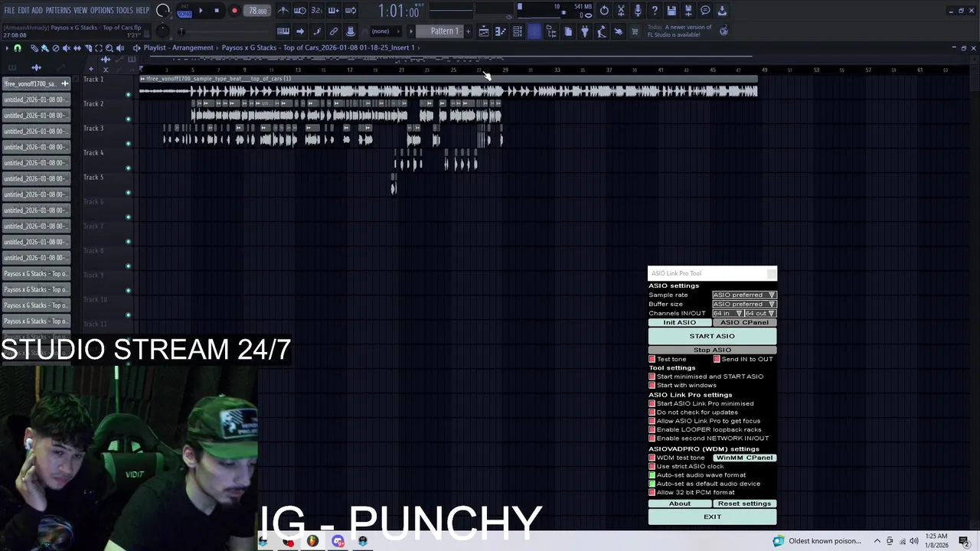This screenshot has width=980, height=551.
Task: Open the OPTIONS menu
Action: pyautogui.click(x=102, y=11)
